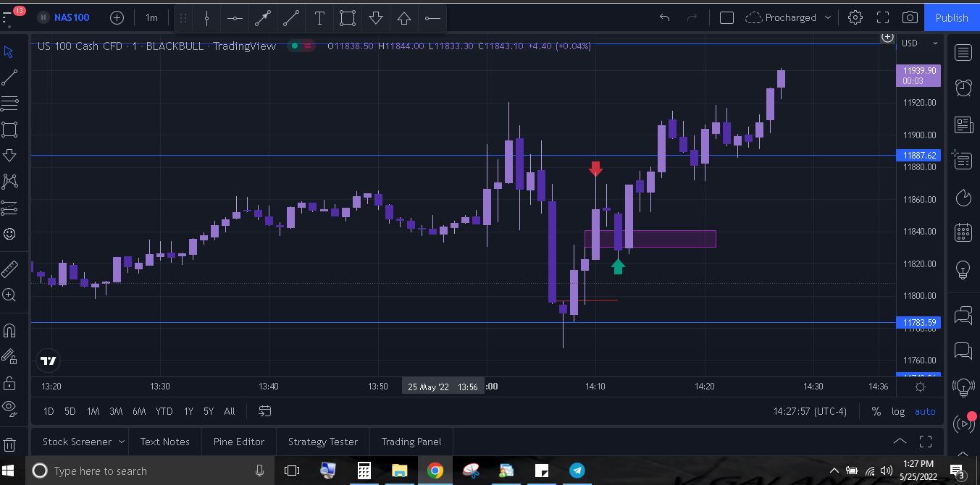Screen dimensions: 980x485
Task: Select the cursor arrow tool in left sidebar
Action: click(x=9, y=52)
